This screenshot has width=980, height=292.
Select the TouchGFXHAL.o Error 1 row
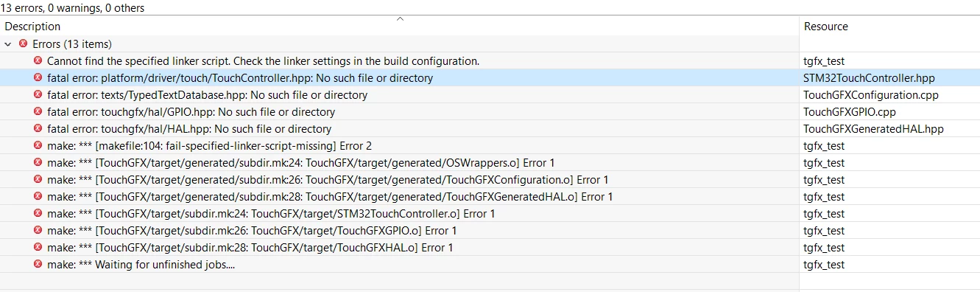tap(490, 248)
